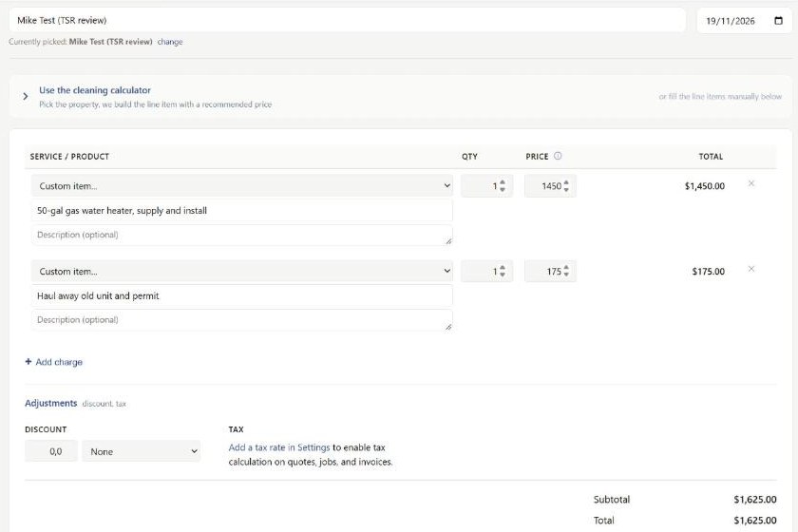The image size is (798, 532).
Task: Click the Adjustments heading
Action: pyautogui.click(x=51, y=403)
